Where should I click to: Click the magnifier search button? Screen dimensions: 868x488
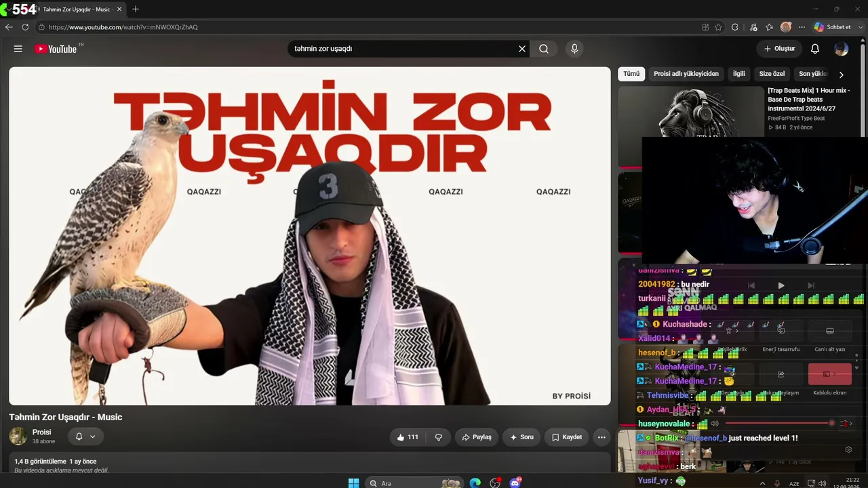tap(544, 49)
